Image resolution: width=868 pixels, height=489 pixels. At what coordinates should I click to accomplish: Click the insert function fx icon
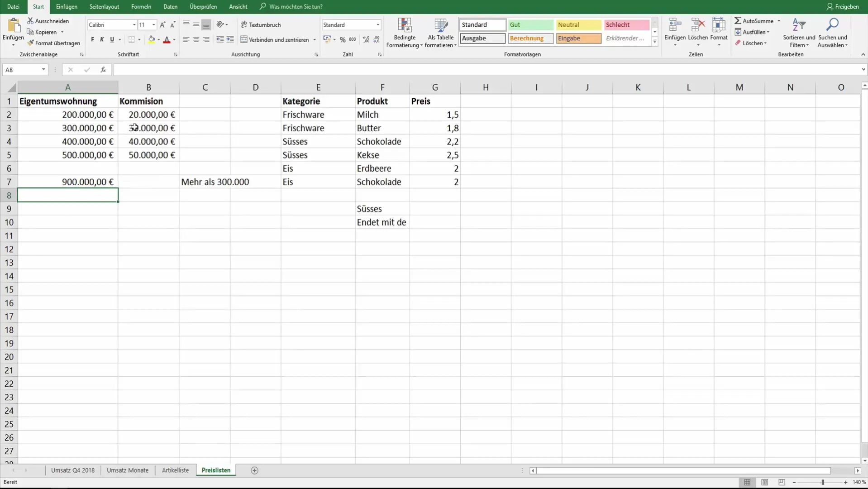(x=103, y=70)
